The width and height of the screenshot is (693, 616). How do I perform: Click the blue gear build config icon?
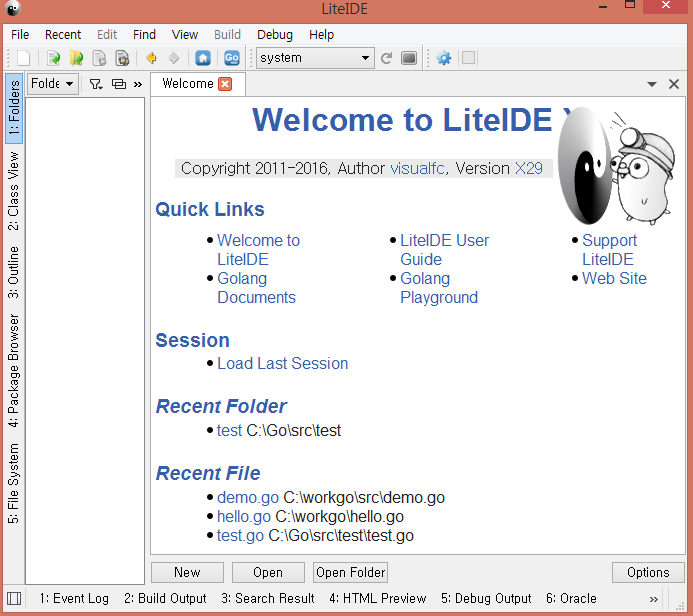click(x=444, y=58)
